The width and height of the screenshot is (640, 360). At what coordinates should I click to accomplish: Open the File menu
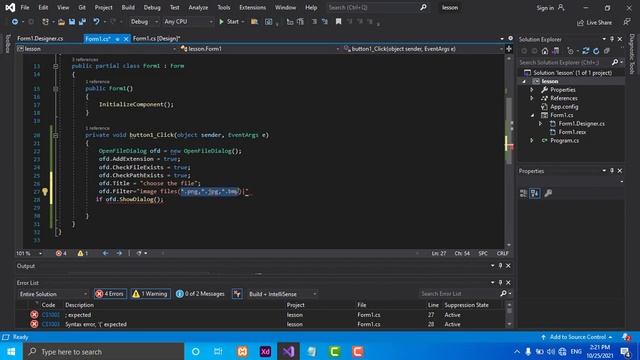[25, 8]
